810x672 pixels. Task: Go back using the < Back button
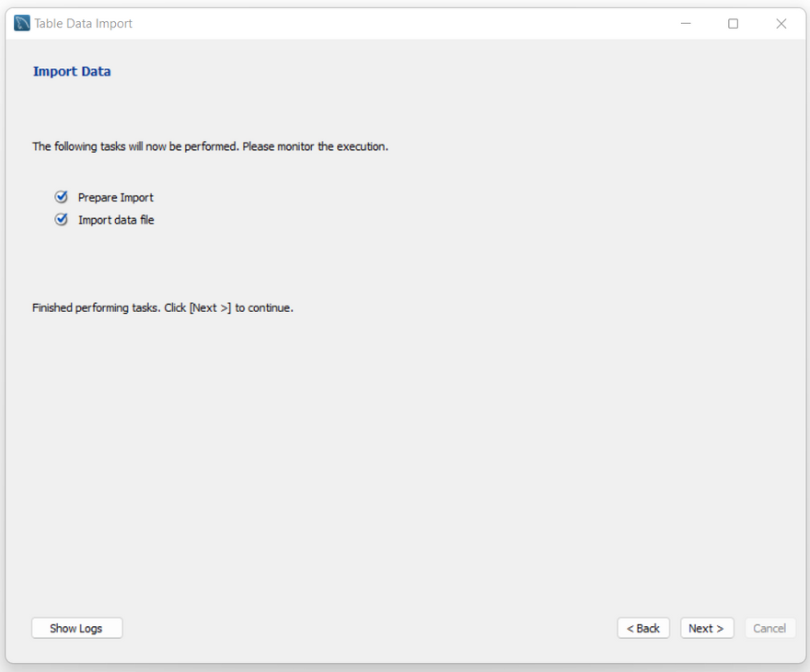coord(643,628)
